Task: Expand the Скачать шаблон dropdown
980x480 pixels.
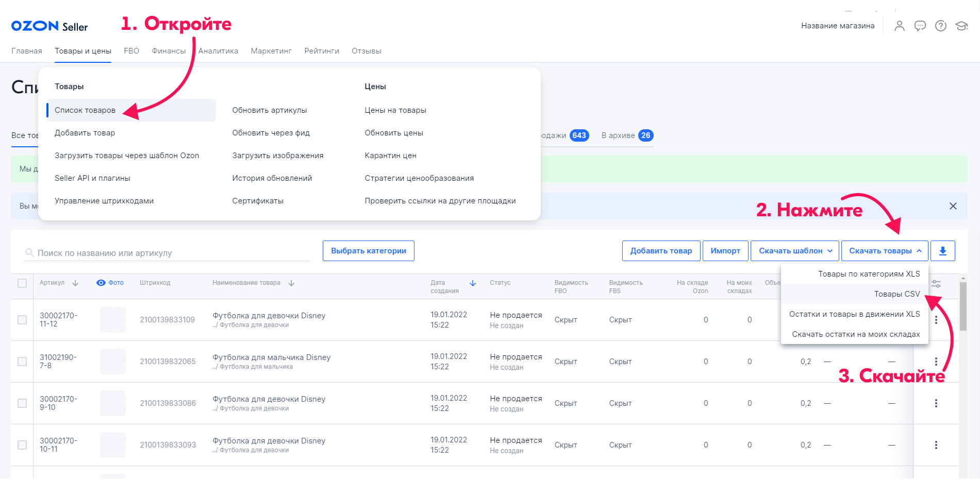Action: tap(794, 251)
